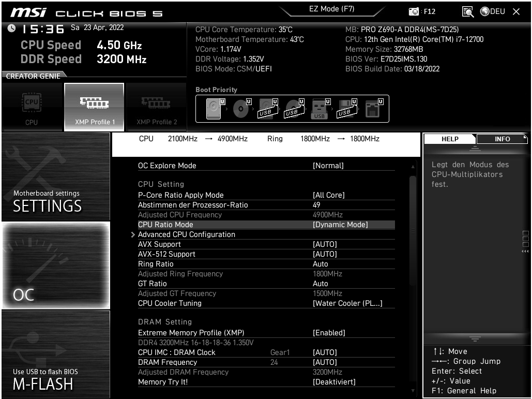Change P-Core Ratio Apply Mode [All Core]
Viewport: 532px width, 399px height.
pyautogui.click(x=266, y=195)
